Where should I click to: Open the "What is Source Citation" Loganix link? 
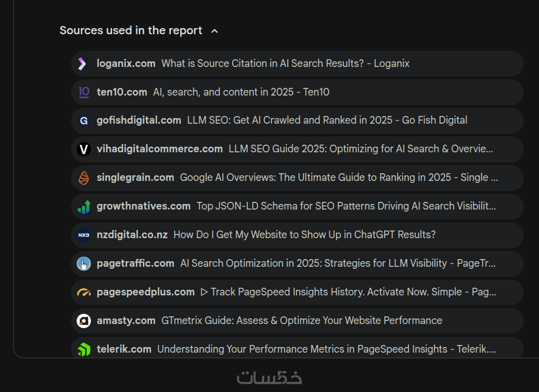(x=285, y=64)
